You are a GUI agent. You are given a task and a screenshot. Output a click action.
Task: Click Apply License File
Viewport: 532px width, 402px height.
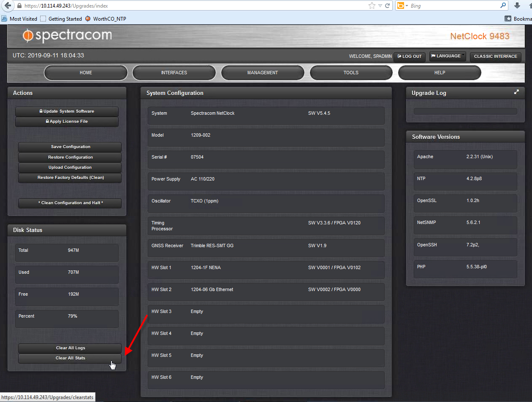pyautogui.click(x=67, y=121)
